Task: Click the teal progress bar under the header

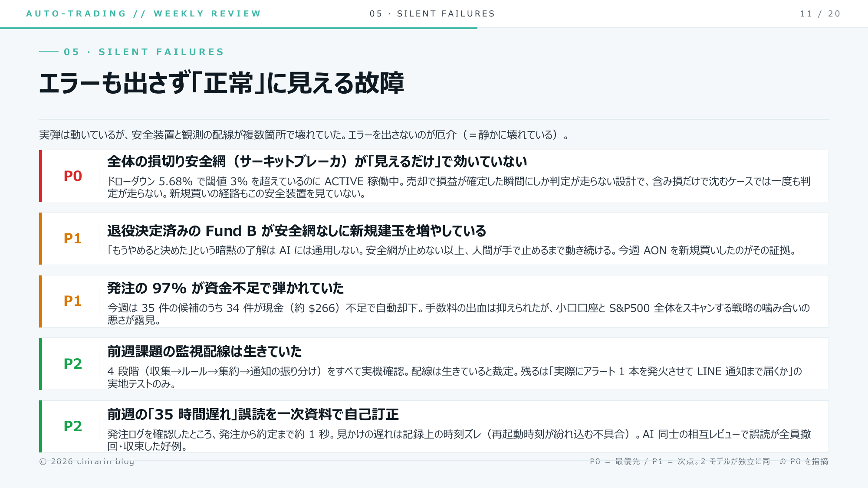Action: click(x=239, y=28)
